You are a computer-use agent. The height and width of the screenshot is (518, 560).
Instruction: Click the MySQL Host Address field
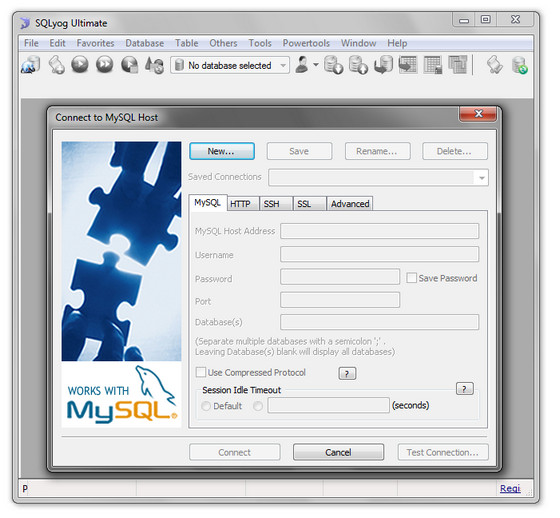pyautogui.click(x=379, y=231)
